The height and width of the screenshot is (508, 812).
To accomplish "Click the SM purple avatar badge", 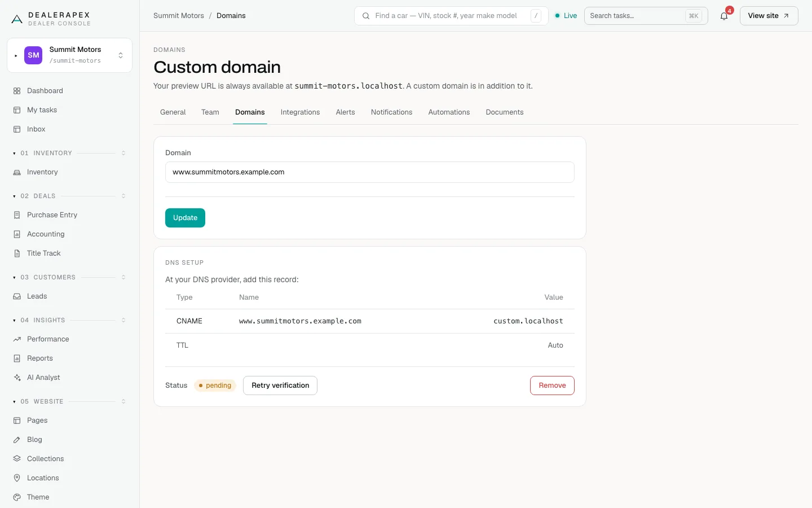I will pyautogui.click(x=33, y=55).
